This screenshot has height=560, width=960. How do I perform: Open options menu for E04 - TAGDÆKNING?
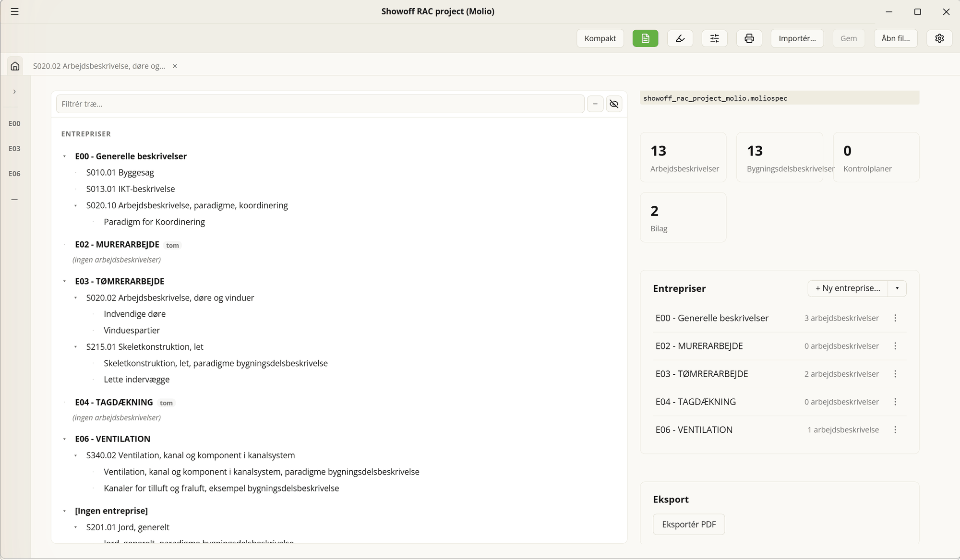(895, 402)
